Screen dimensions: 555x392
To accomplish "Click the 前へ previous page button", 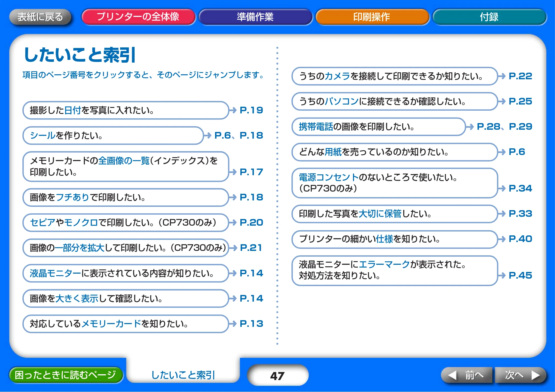I will (467, 375).
